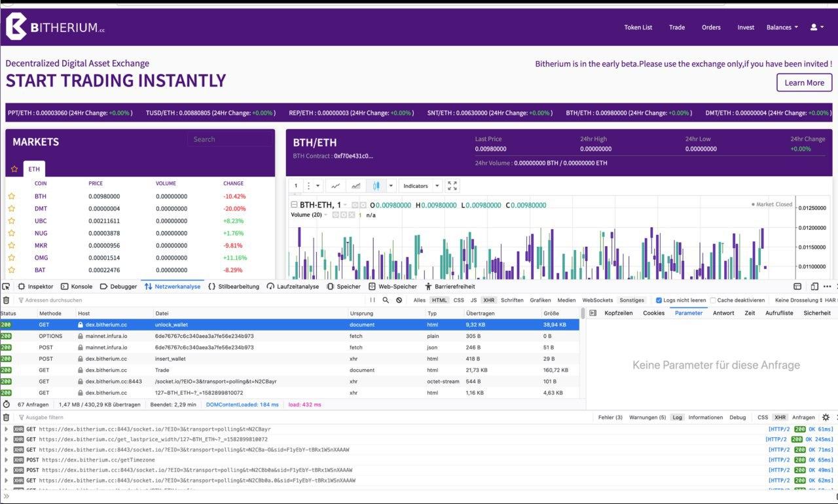Open the Invest page

click(746, 27)
